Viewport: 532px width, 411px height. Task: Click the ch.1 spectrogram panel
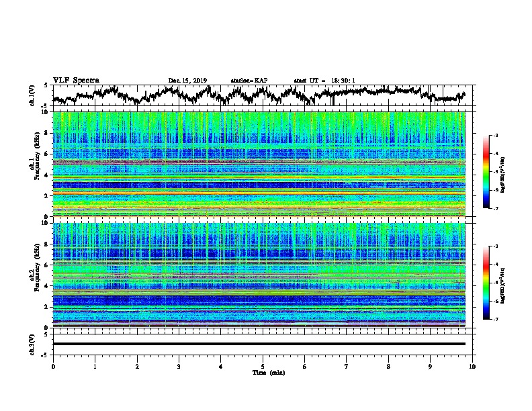coord(259,164)
